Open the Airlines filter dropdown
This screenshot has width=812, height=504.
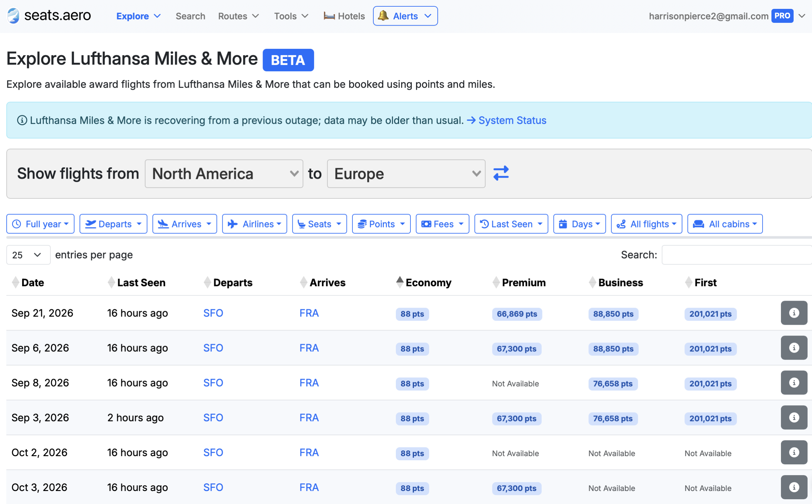[255, 224]
